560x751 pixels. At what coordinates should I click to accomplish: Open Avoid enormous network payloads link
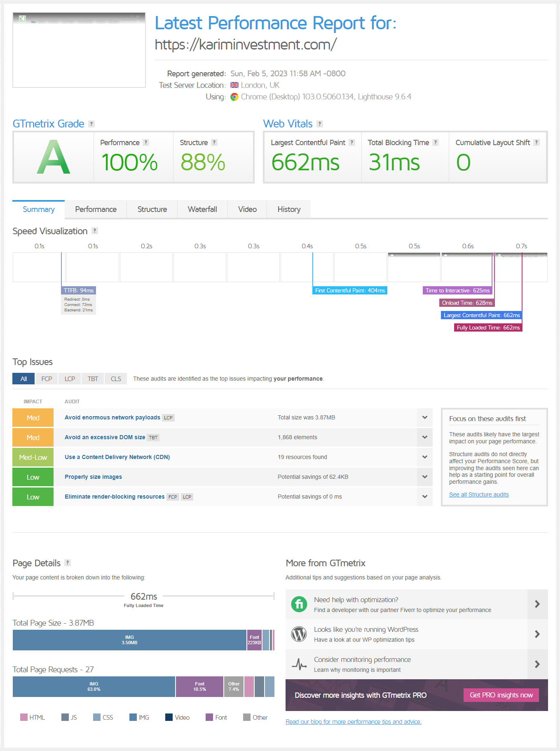point(112,417)
